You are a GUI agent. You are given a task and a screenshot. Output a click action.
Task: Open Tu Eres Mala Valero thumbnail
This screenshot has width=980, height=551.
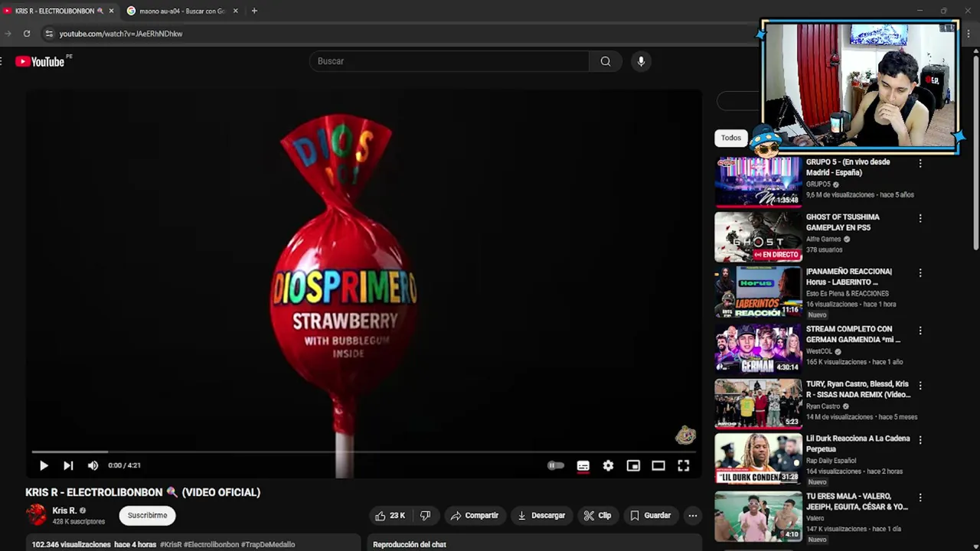(758, 516)
